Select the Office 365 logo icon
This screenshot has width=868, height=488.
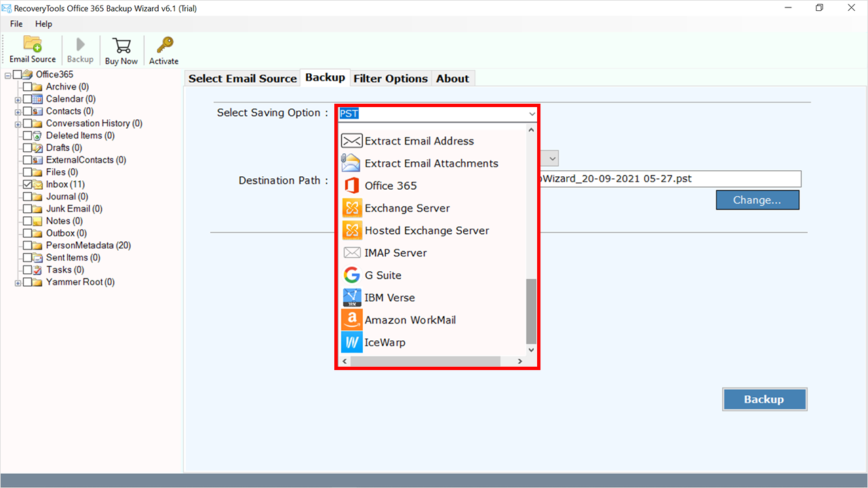pos(351,186)
